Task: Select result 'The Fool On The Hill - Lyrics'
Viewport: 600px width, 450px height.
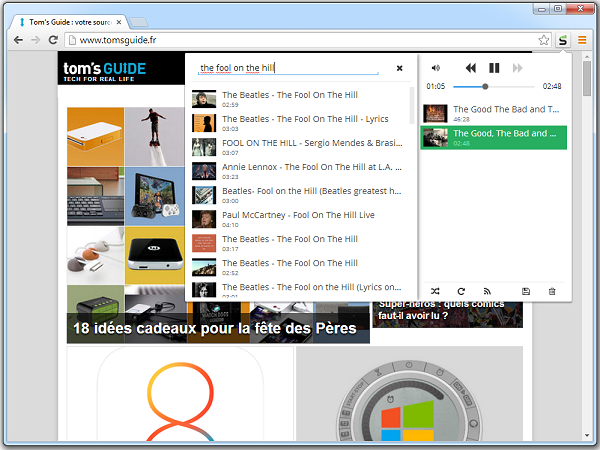Action: tap(300, 123)
